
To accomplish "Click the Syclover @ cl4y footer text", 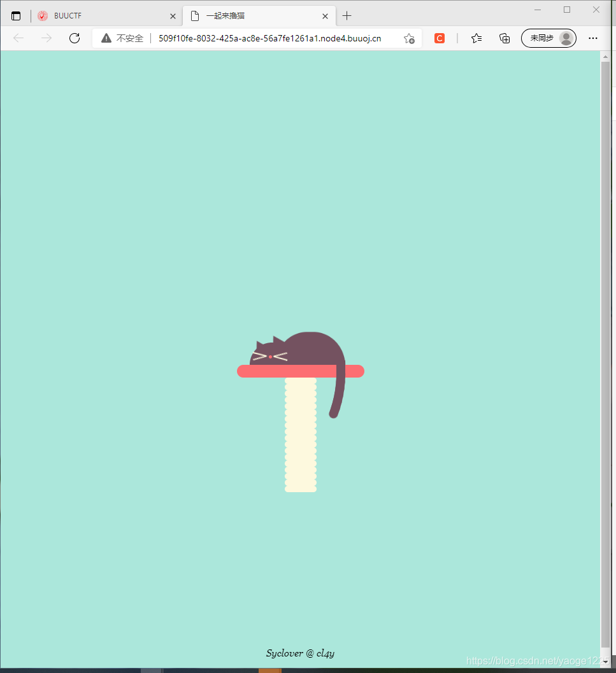I will click(x=300, y=653).
